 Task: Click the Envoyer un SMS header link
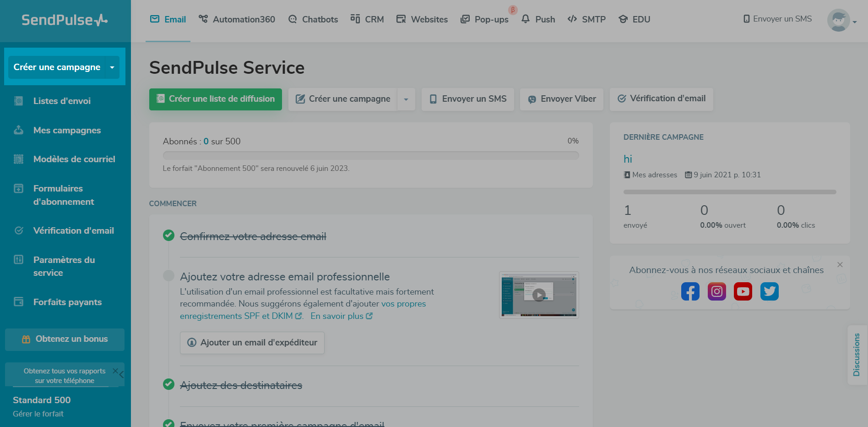pyautogui.click(x=778, y=19)
